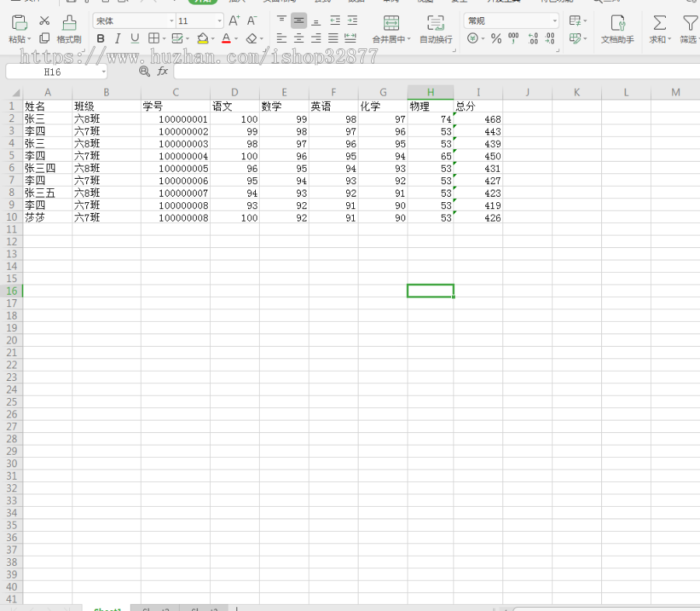Apply thousands separator (000) format
The width and height of the screenshot is (700, 611).
tap(513, 38)
